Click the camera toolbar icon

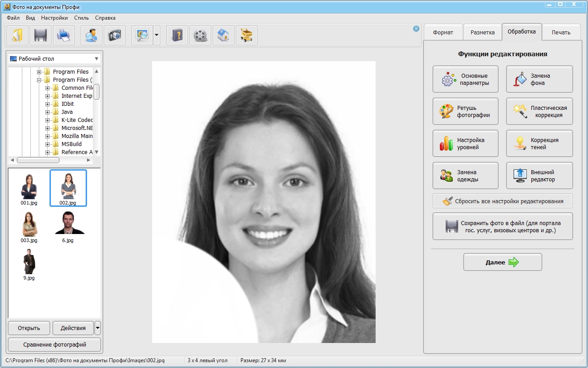[115, 35]
